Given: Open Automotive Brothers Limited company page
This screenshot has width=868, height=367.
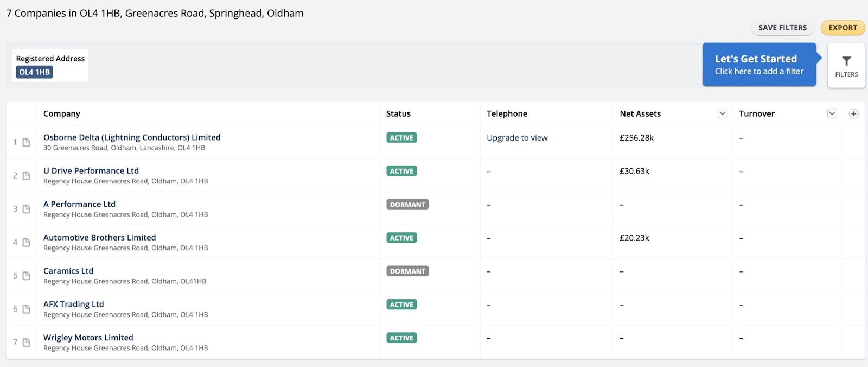Looking at the screenshot, I should [x=100, y=237].
